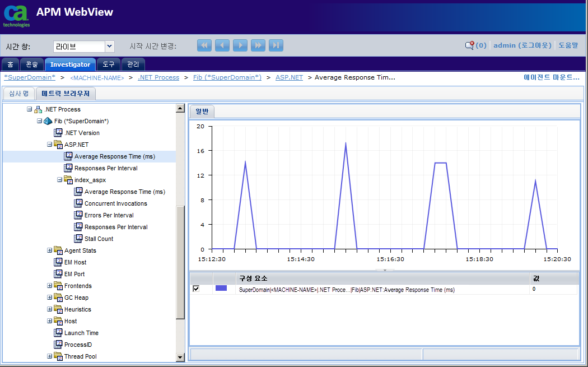Image resolution: width=588 pixels, height=367 pixels.
Task: Expand the GC Heap folder
Action: click(50, 298)
